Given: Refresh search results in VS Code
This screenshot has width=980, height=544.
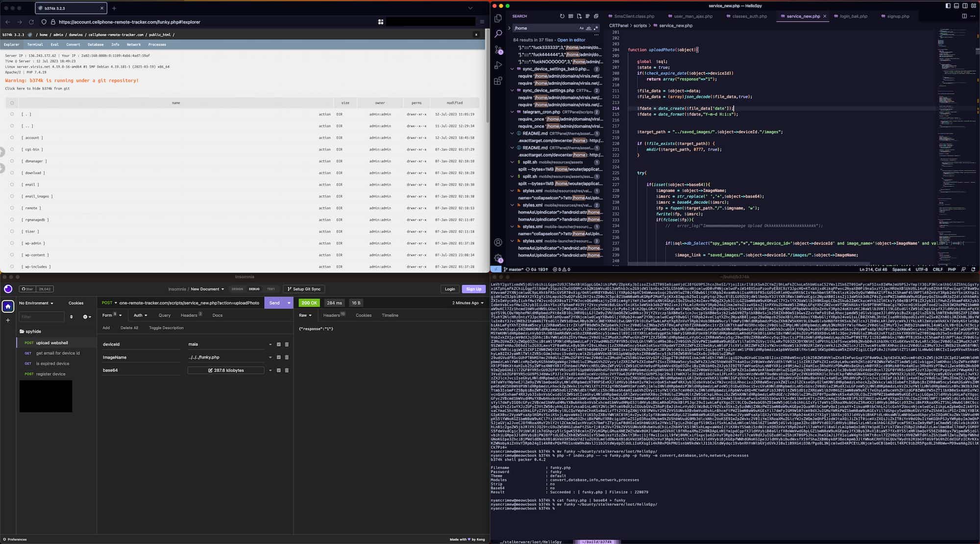Looking at the screenshot, I should tap(562, 16).
